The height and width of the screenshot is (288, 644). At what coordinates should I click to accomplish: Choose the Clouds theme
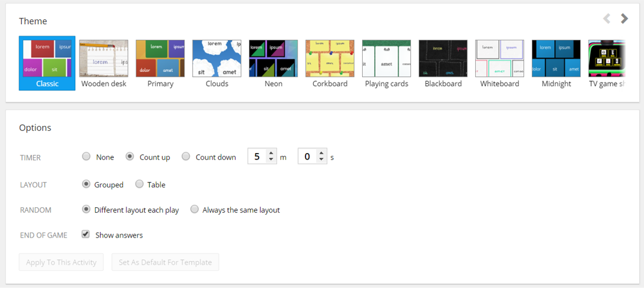click(x=217, y=59)
